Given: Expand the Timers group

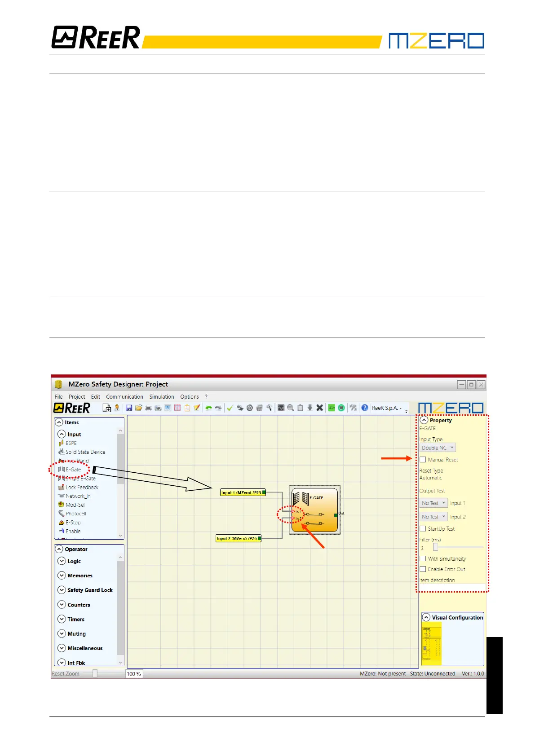Looking at the screenshot, I should coord(62,619).
